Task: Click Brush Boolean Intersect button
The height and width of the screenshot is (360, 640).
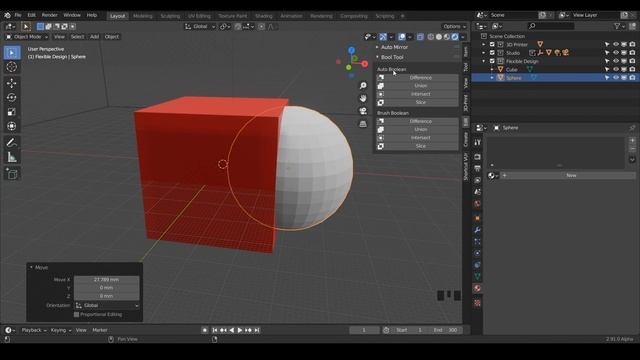Action: (418, 138)
